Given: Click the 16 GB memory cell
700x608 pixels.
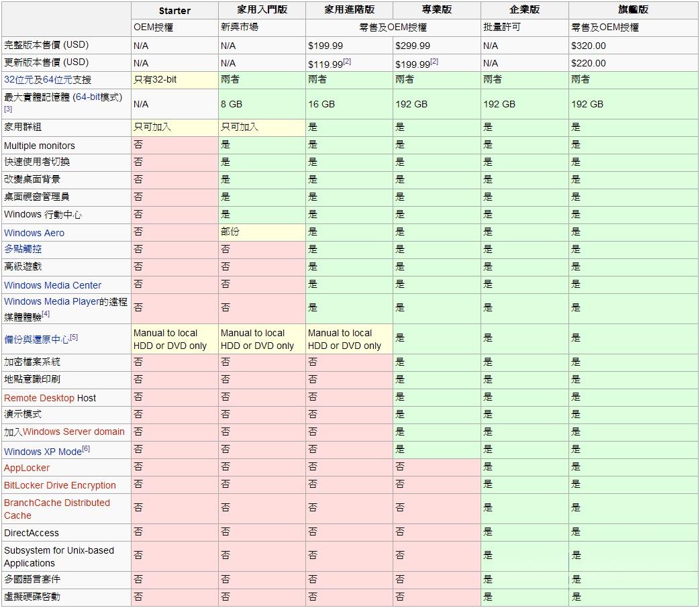Looking at the screenshot, I should [x=349, y=104].
